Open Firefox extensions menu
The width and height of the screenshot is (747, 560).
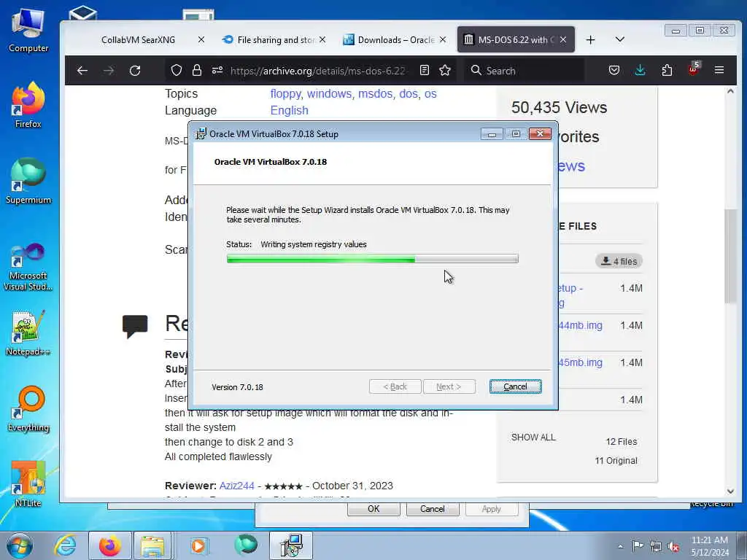pyautogui.click(x=667, y=71)
